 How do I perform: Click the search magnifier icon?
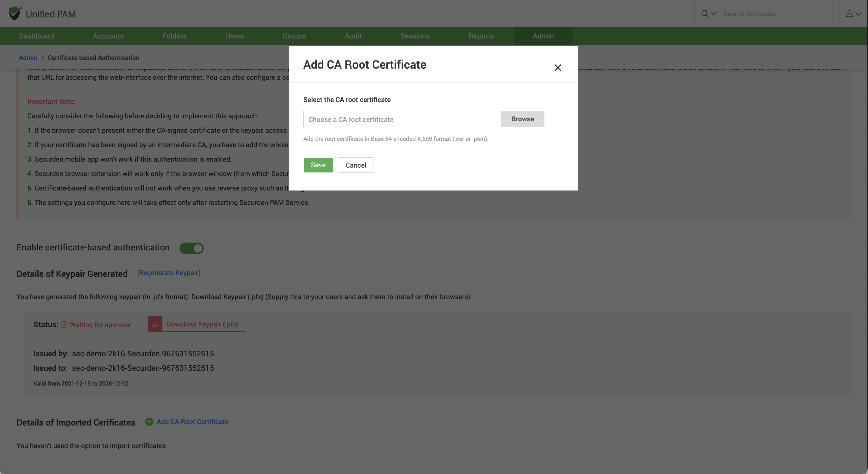coord(705,14)
